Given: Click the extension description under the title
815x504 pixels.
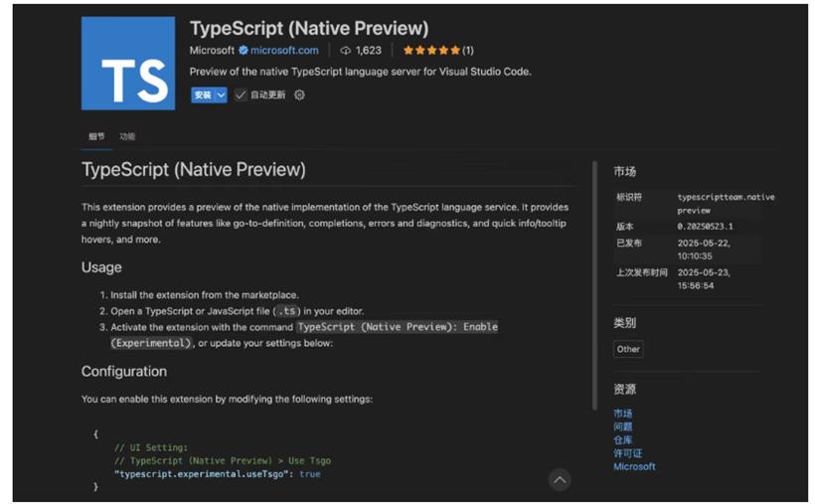Looking at the screenshot, I should coord(360,72).
